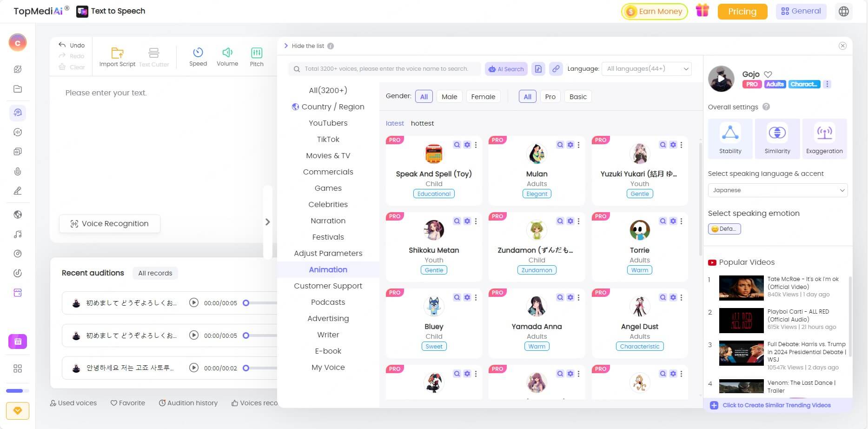The height and width of the screenshot is (429, 868).
Task: Click the Undo arrow
Action: pyautogui.click(x=62, y=45)
